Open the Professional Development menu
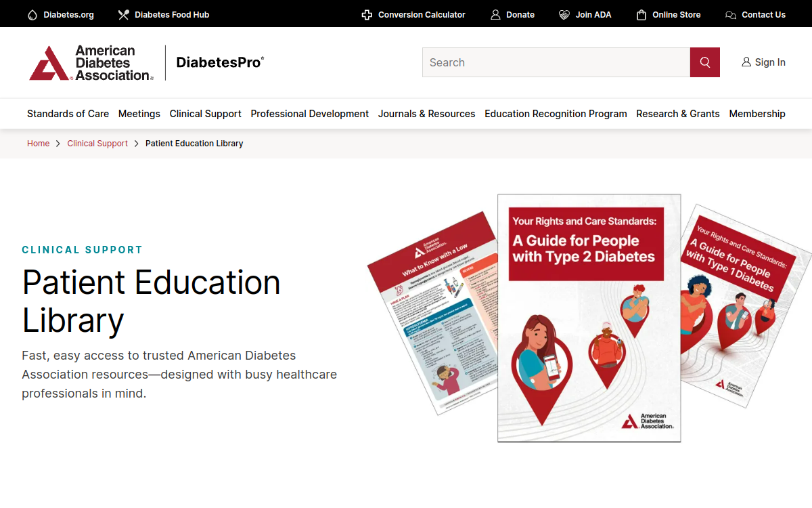812x508 pixels. pos(310,114)
